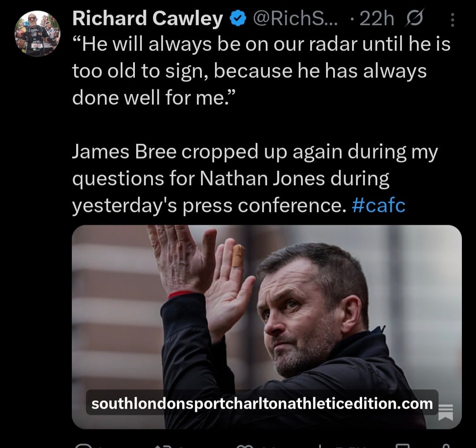Tap the reply speech bubble icon

(x=83, y=445)
